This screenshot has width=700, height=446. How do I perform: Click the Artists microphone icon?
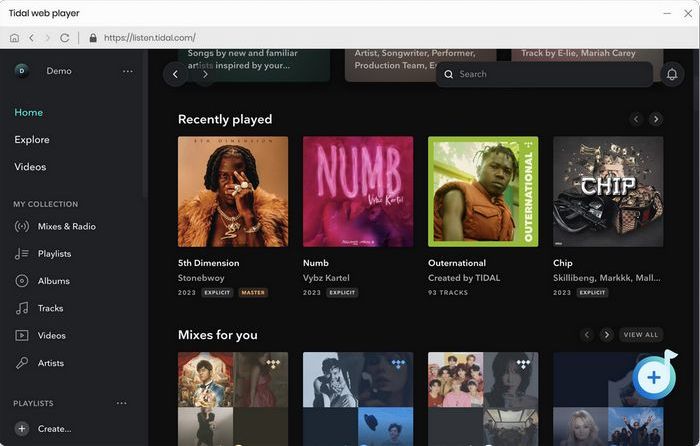point(22,363)
